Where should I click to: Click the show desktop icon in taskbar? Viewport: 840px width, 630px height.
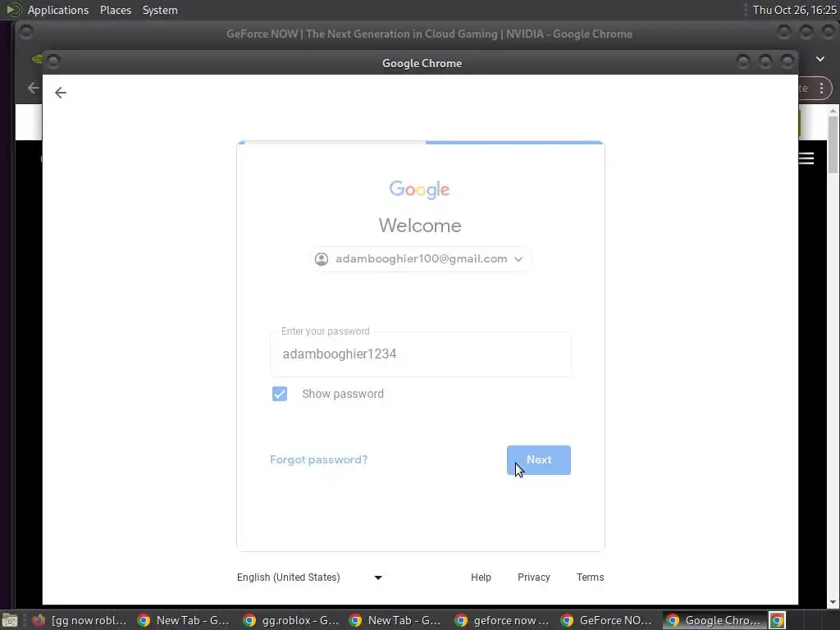10,620
